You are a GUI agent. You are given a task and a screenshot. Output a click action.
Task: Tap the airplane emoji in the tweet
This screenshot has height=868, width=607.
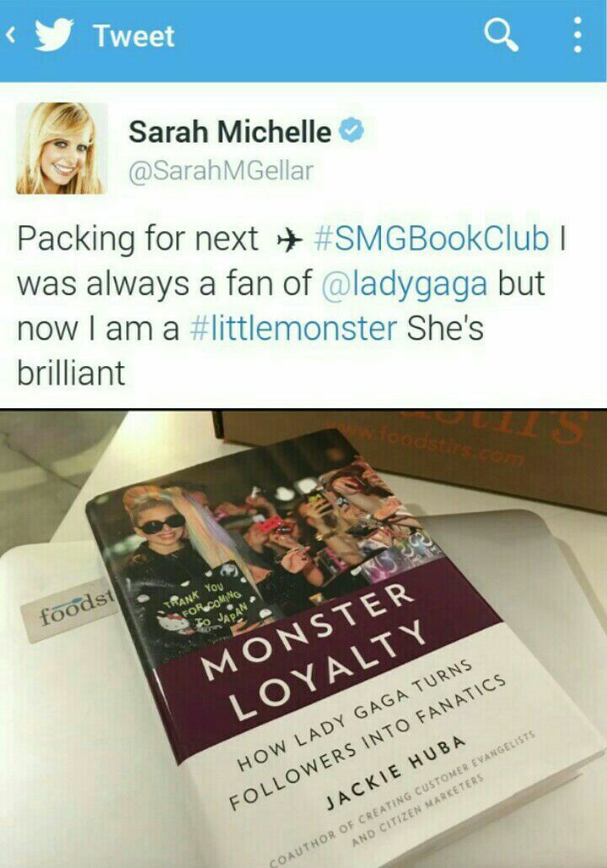point(289,240)
